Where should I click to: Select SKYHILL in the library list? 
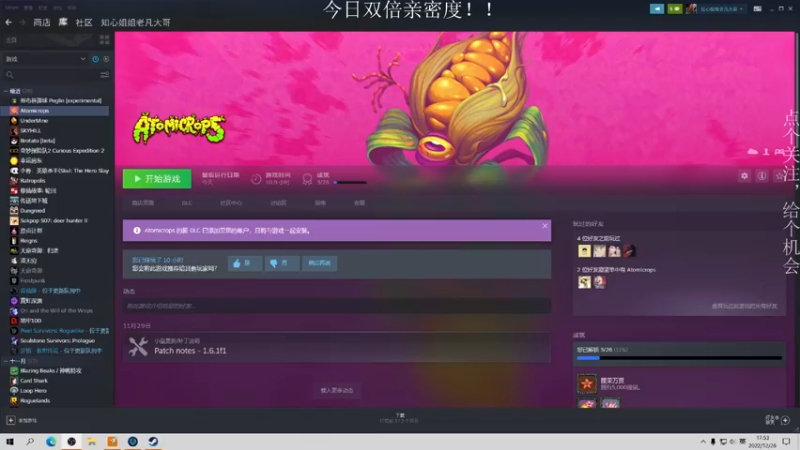pos(31,131)
